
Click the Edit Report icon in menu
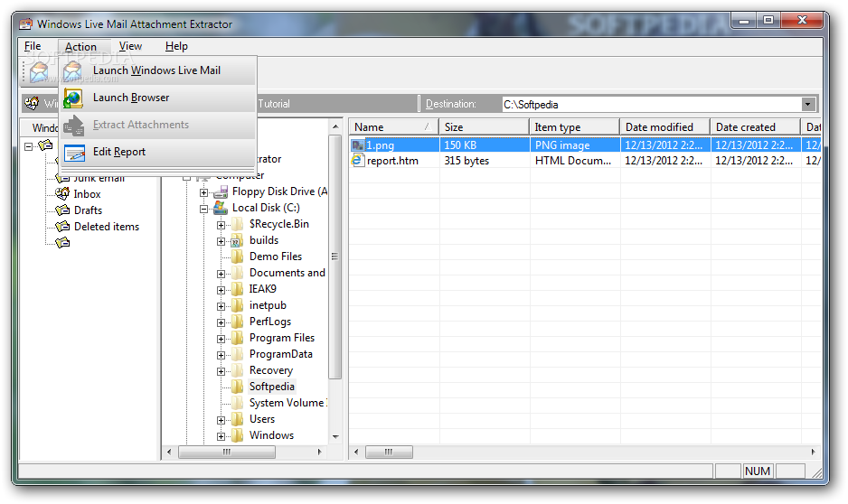pos(74,153)
